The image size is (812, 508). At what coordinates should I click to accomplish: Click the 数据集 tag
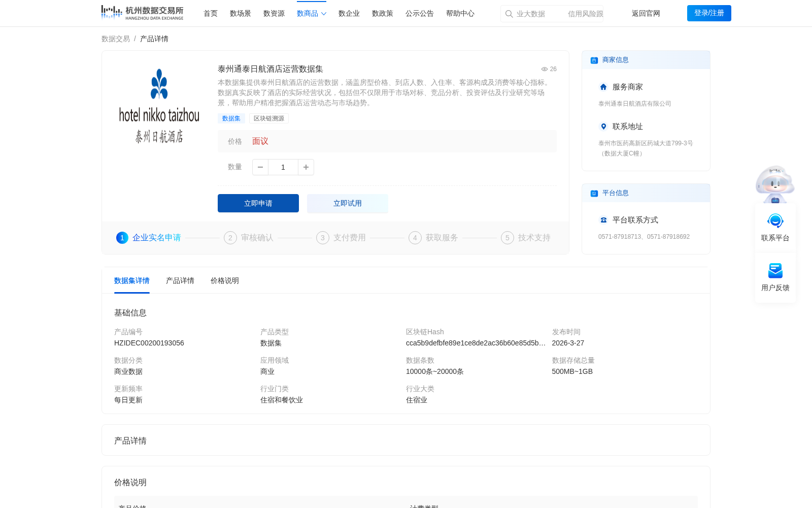231,118
